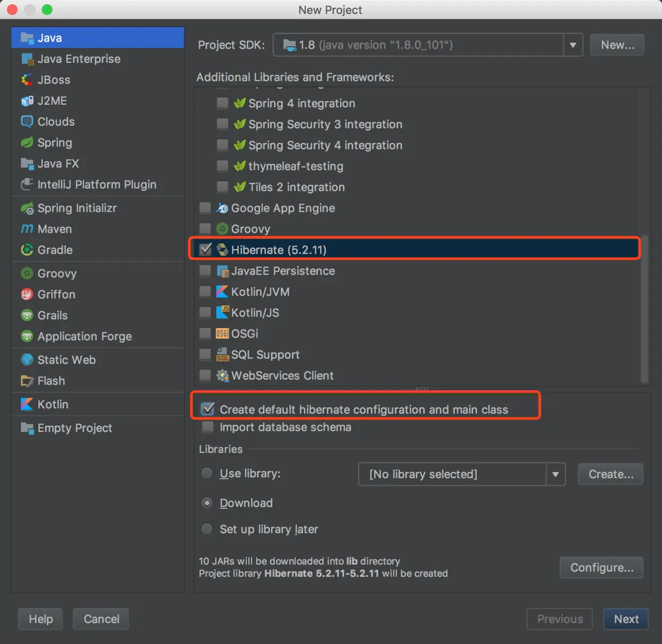Click the New... SDK button

[x=617, y=45]
